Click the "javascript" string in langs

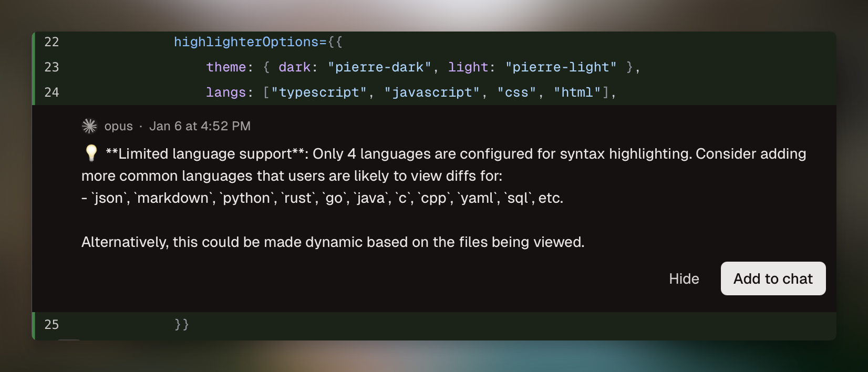click(x=431, y=92)
